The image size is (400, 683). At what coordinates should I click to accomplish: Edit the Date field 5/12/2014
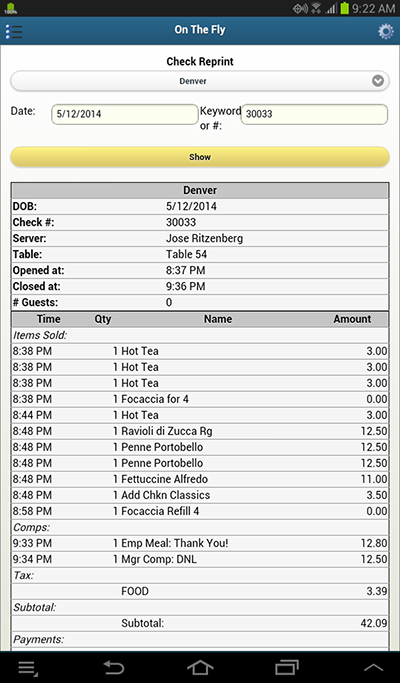click(x=125, y=114)
